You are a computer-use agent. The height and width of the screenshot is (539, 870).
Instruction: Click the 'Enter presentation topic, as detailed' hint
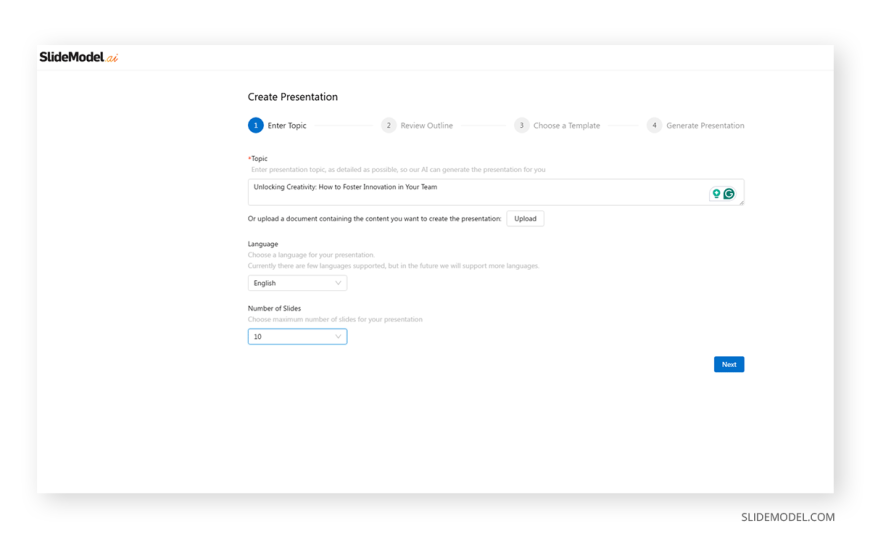click(x=398, y=169)
